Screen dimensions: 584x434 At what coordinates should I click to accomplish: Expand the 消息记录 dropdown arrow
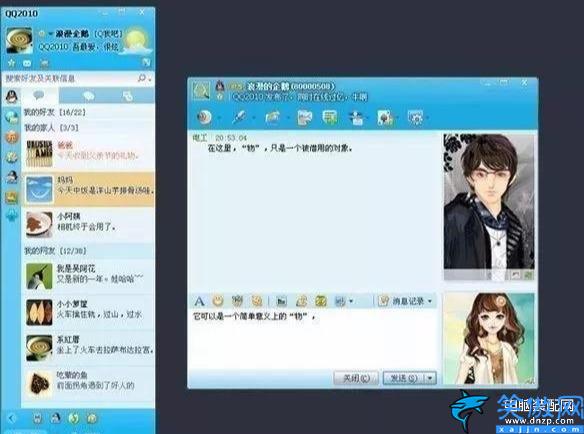430,301
